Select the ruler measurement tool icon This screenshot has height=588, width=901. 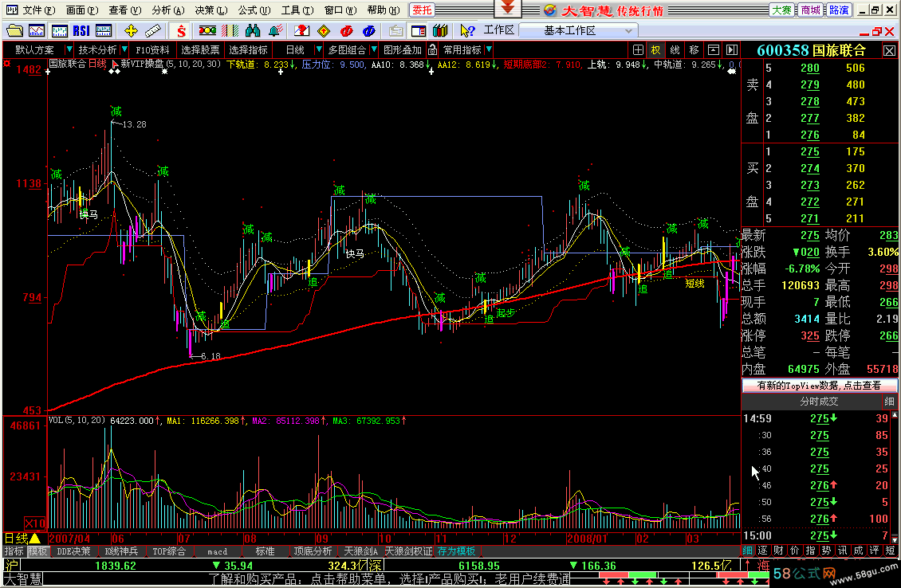(x=153, y=30)
